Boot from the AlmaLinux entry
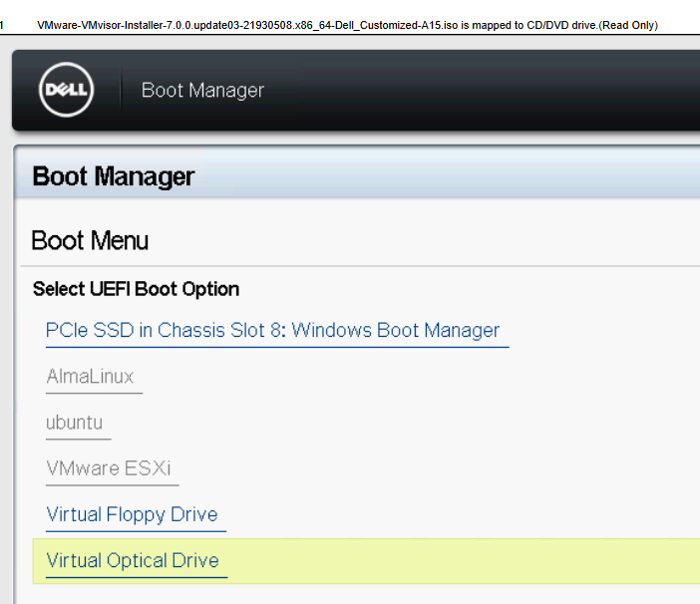This screenshot has height=604, width=700. 90,377
